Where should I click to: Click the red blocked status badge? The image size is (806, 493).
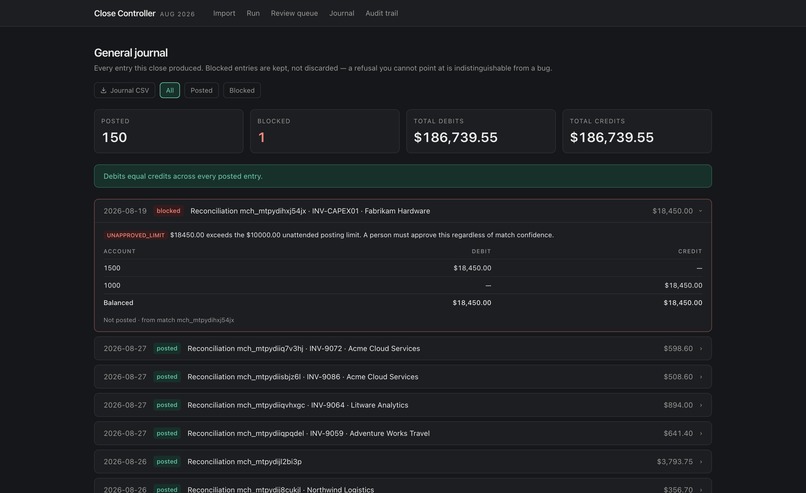click(x=168, y=211)
